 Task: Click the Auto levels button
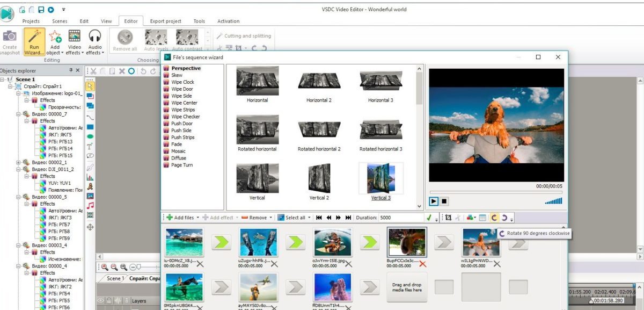pos(156,40)
